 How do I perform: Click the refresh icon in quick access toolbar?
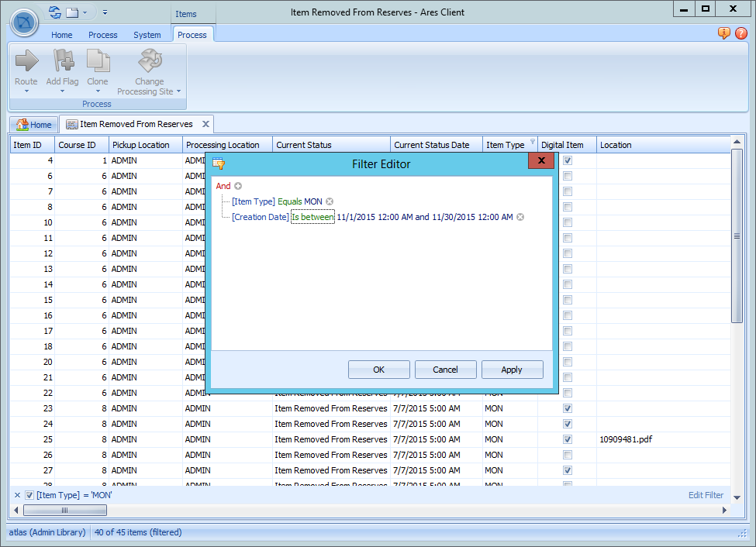click(x=55, y=12)
